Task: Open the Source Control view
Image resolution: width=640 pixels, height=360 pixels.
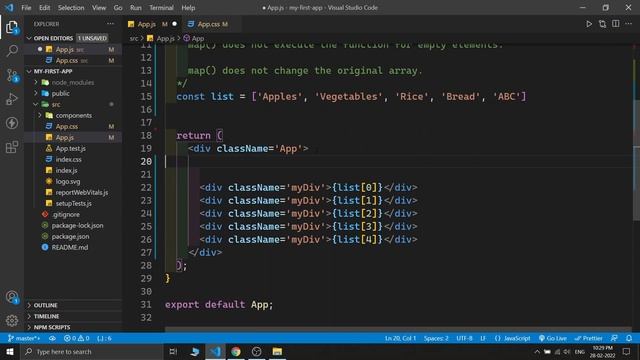Action: tap(12, 76)
